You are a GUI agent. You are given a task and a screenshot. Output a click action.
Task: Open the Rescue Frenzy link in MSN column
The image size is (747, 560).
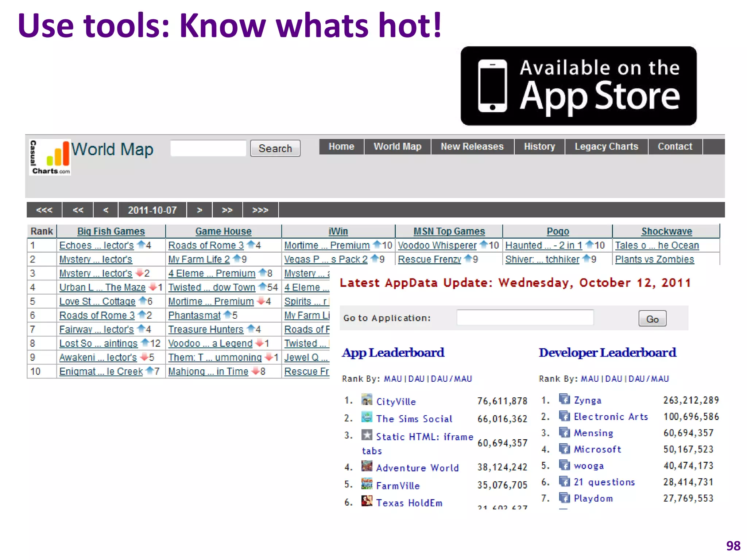[430, 259]
